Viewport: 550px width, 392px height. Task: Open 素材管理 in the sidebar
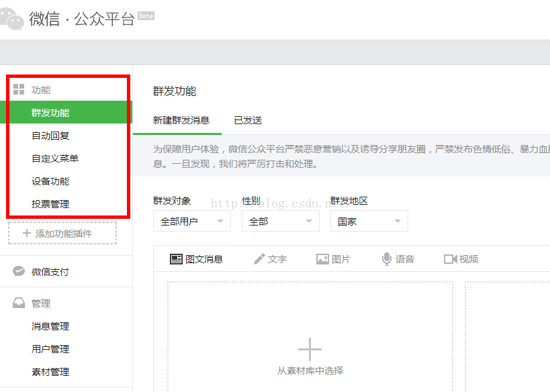pos(50,372)
